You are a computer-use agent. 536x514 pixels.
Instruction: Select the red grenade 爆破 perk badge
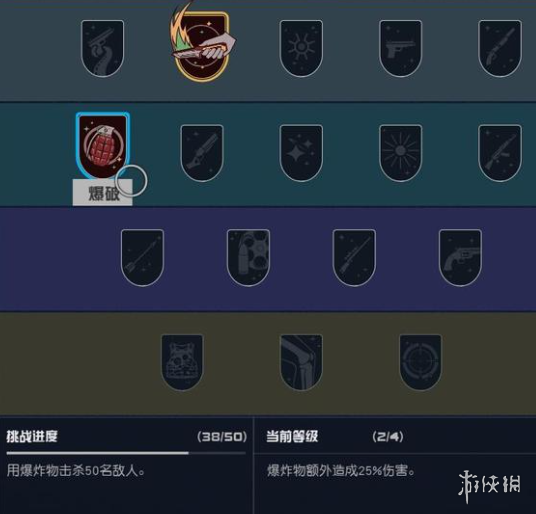(103, 146)
